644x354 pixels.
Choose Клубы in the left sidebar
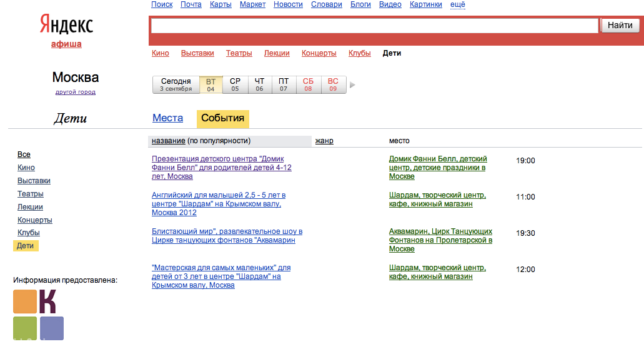click(x=28, y=232)
